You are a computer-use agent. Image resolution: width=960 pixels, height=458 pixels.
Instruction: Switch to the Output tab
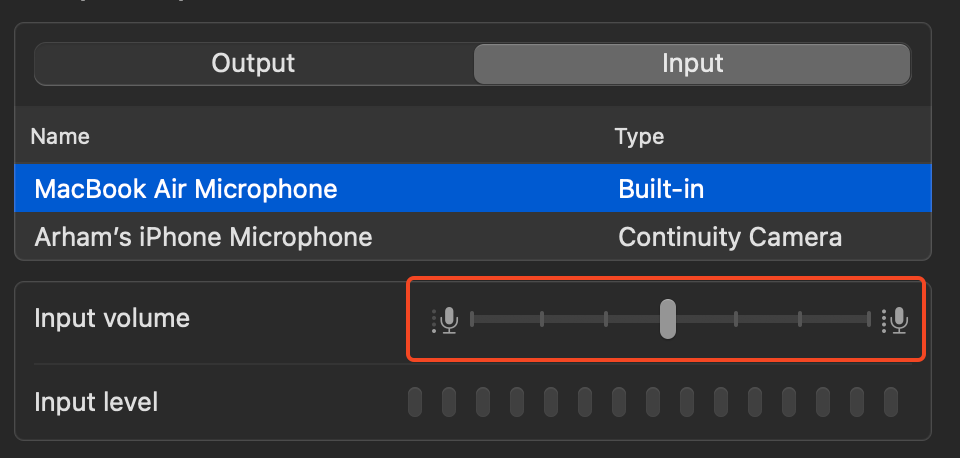coord(253,64)
